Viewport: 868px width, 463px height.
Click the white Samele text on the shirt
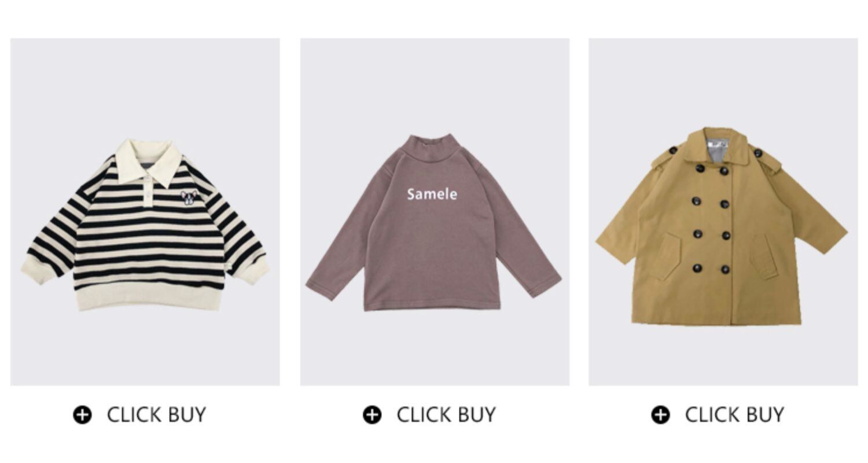[432, 194]
